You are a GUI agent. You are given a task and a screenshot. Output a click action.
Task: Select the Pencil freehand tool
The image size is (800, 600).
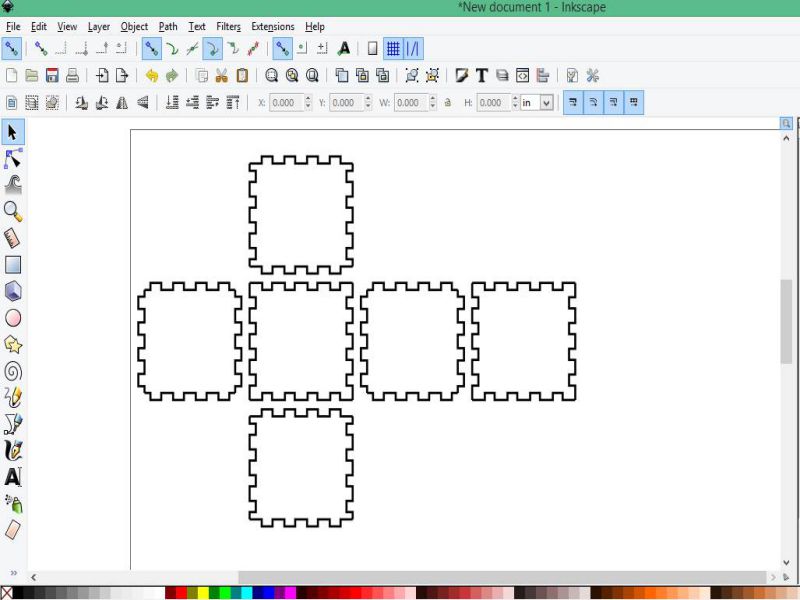pos(13,397)
